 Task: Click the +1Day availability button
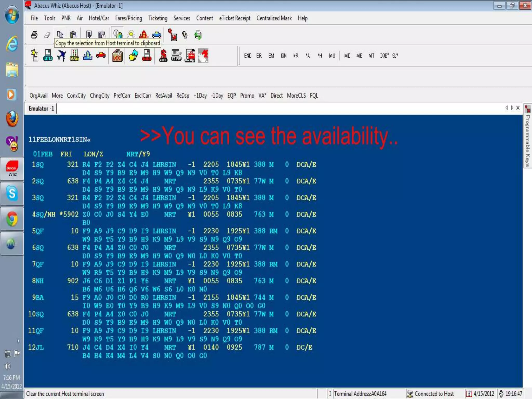coord(200,96)
